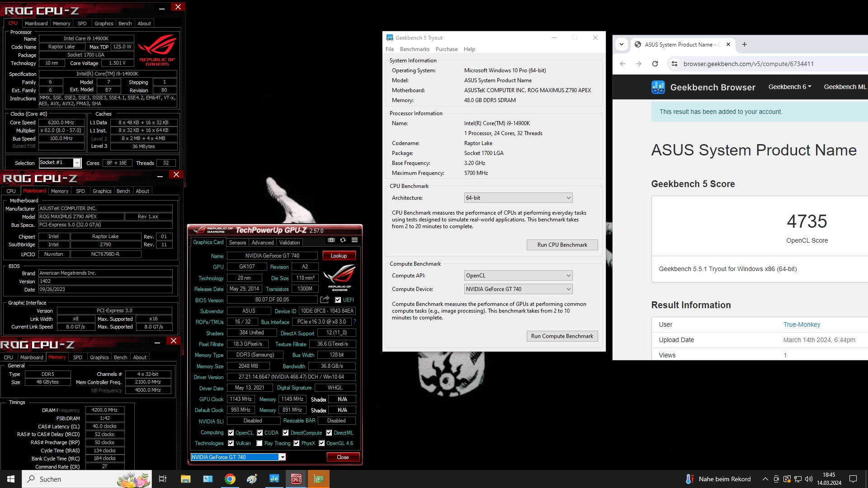Open the GPU selector dropdown in GPU-Z
868x488 pixels.
click(x=238, y=457)
